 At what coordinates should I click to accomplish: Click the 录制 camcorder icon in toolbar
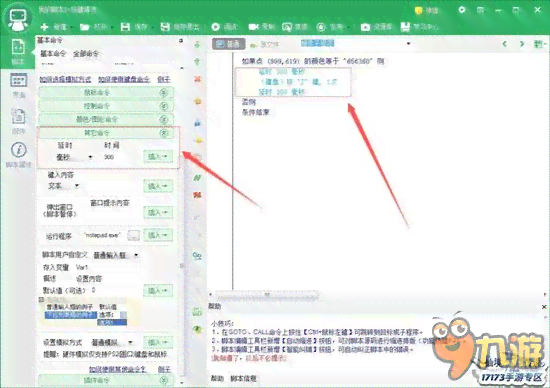point(254,27)
